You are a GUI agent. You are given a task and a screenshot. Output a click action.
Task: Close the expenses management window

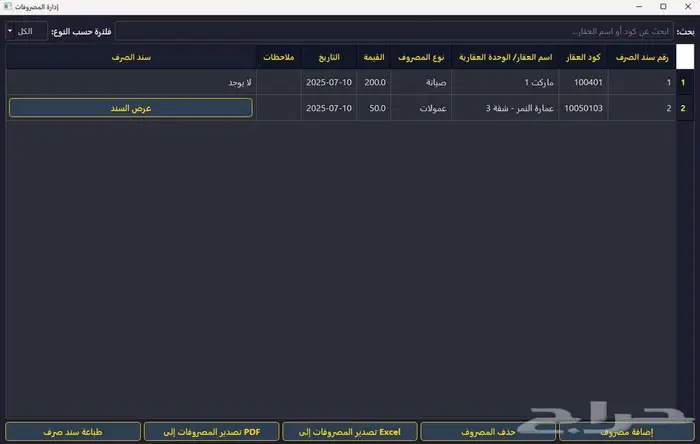pyautogui.click(x=688, y=7)
